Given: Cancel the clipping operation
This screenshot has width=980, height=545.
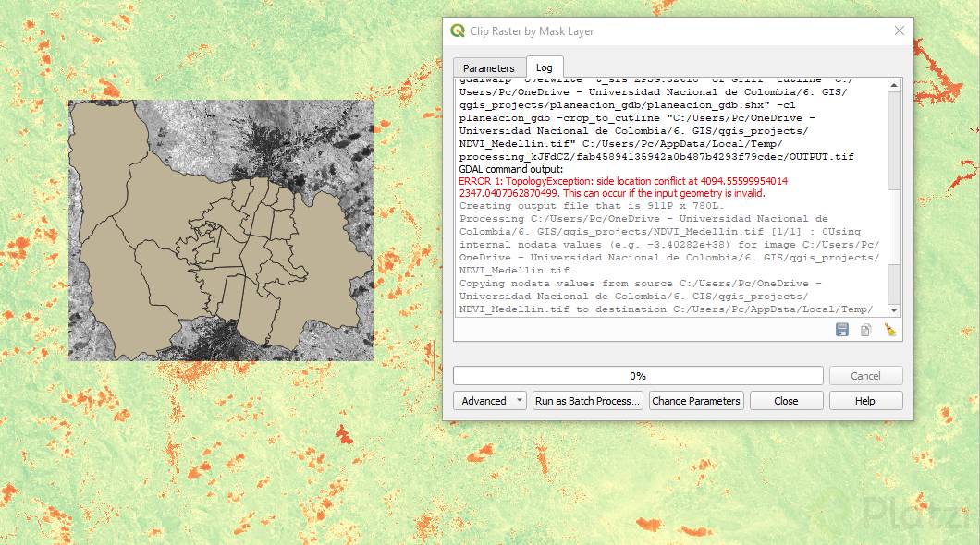Looking at the screenshot, I should point(865,375).
